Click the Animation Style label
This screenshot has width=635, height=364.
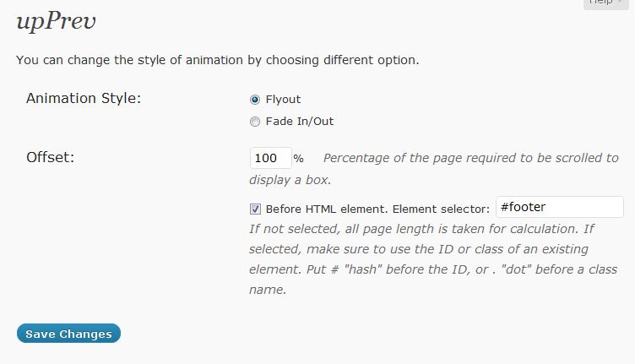pyautogui.click(x=84, y=98)
